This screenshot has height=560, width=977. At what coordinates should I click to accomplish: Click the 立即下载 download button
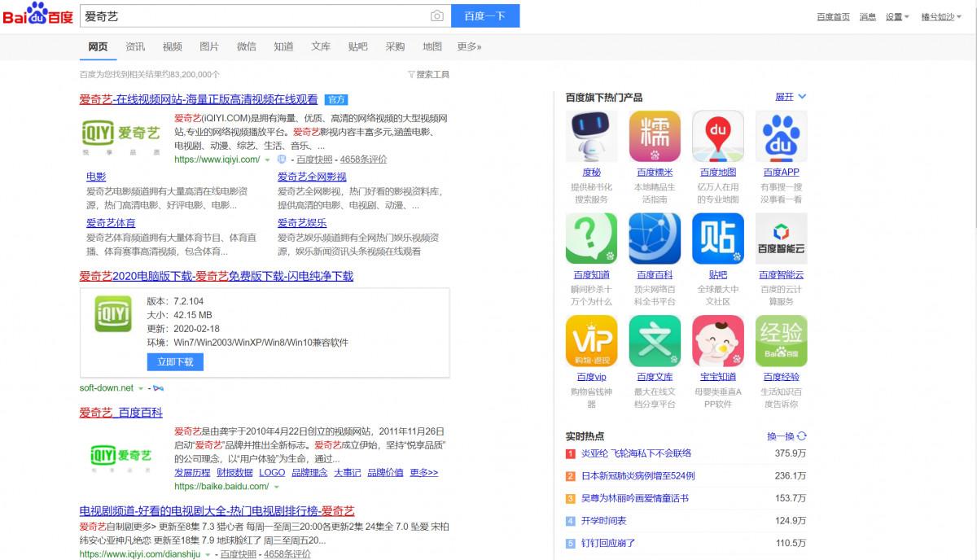click(175, 362)
